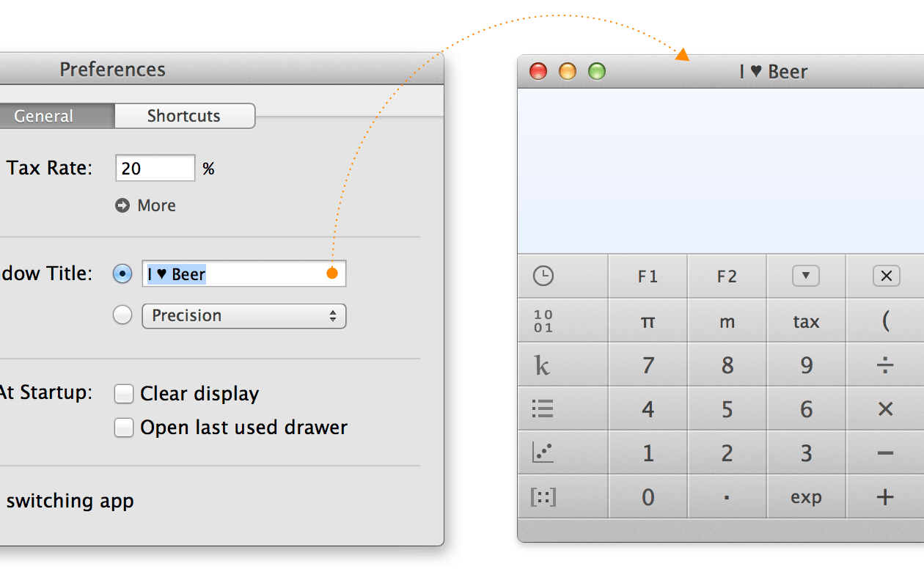Image resolution: width=924 pixels, height=572 pixels.
Task: Click the 3 digit key
Action: point(806,452)
